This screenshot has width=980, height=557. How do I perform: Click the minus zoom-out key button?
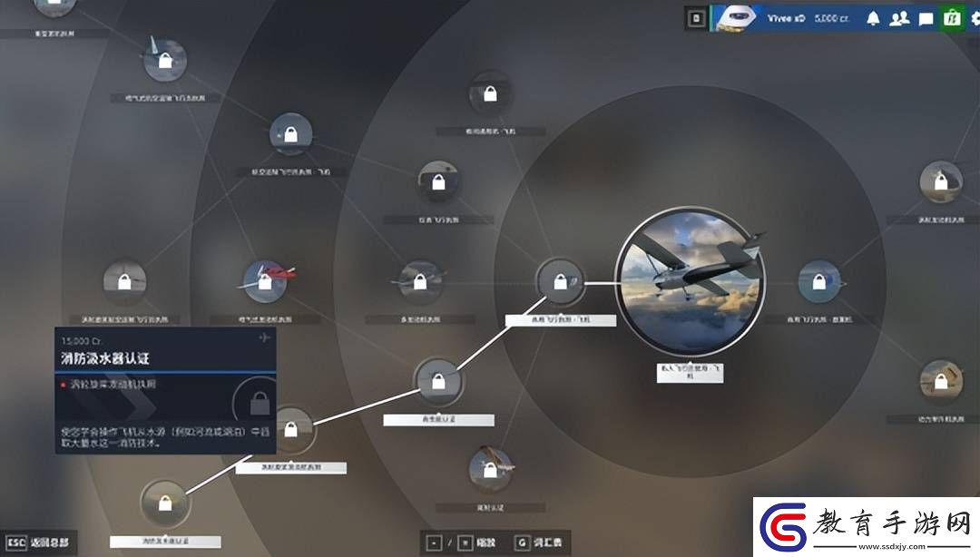[x=434, y=542]
